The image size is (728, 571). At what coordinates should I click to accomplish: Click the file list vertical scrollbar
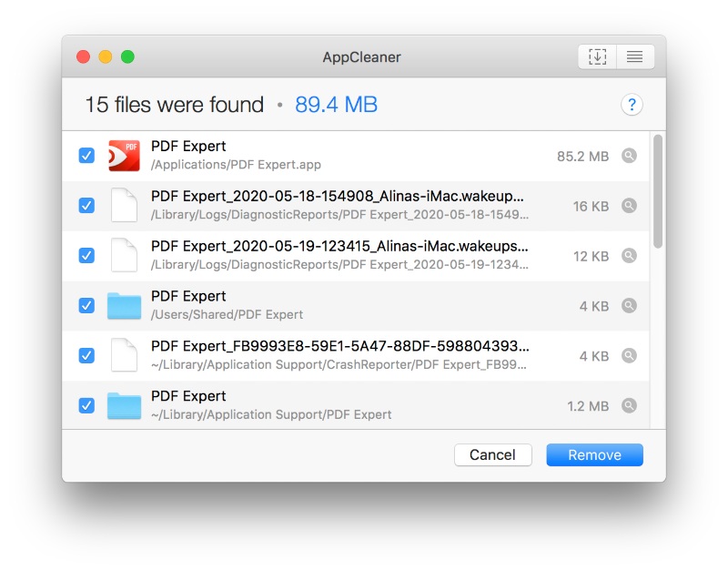tap(657, 191)
